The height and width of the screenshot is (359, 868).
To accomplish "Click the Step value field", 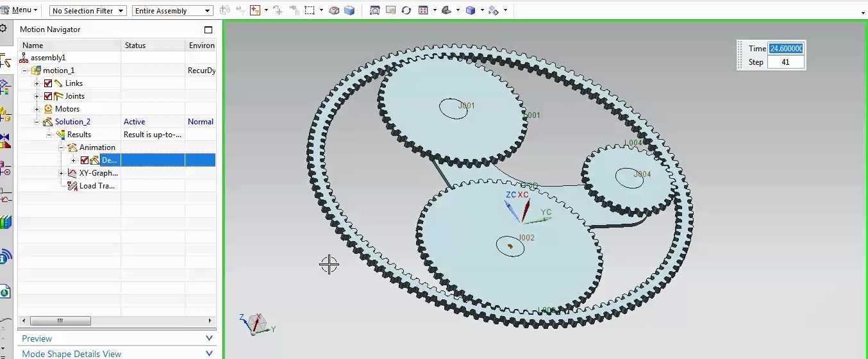I will (x=787, y=62).
